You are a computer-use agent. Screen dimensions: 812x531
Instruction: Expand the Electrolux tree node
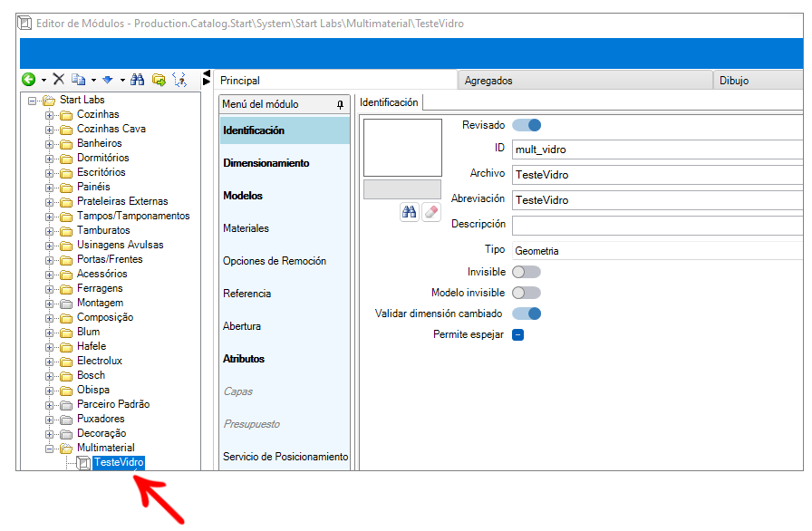click(x=49, y=362)
